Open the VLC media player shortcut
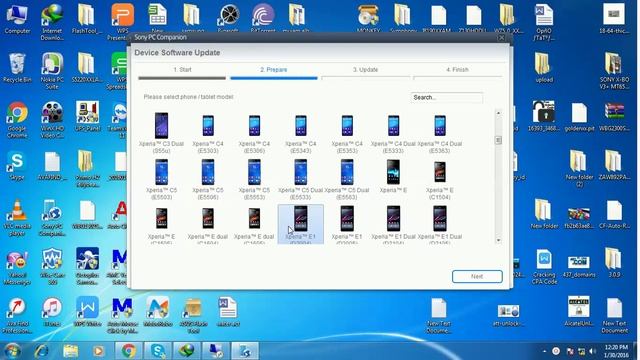Viewport: 640px width, 360px height. point(17,218)
